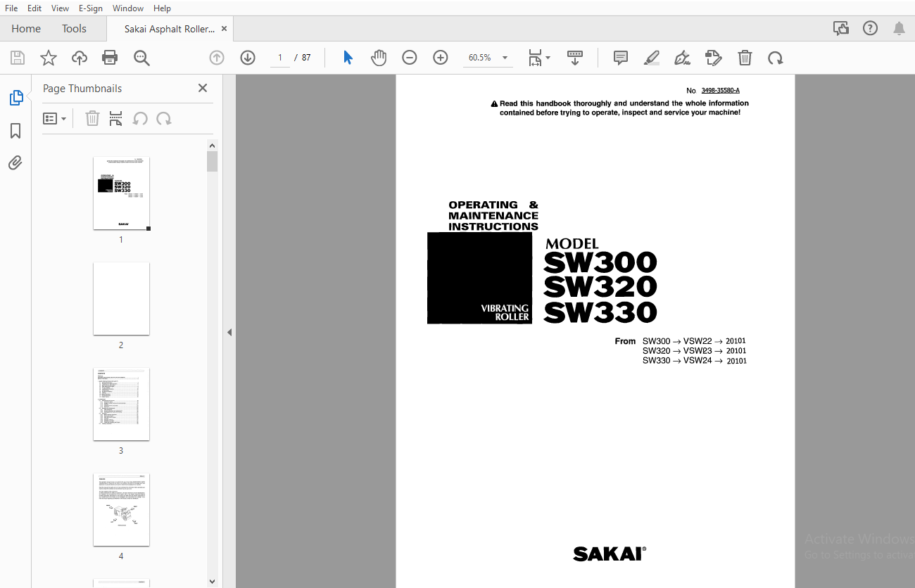Close the Sakai Asphalt Roller tab

click(x=225, y=29)
